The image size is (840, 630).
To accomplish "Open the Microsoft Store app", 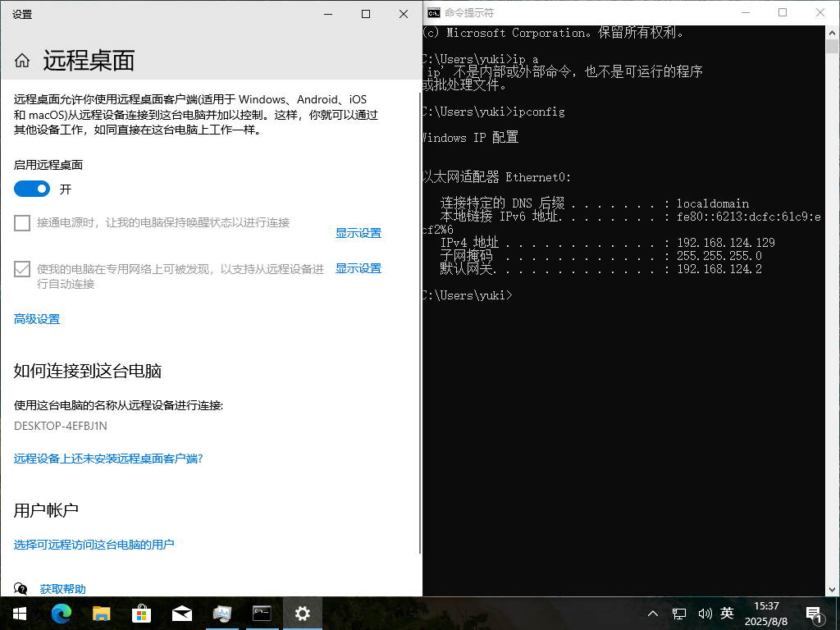I will click(x=141, y=613).
